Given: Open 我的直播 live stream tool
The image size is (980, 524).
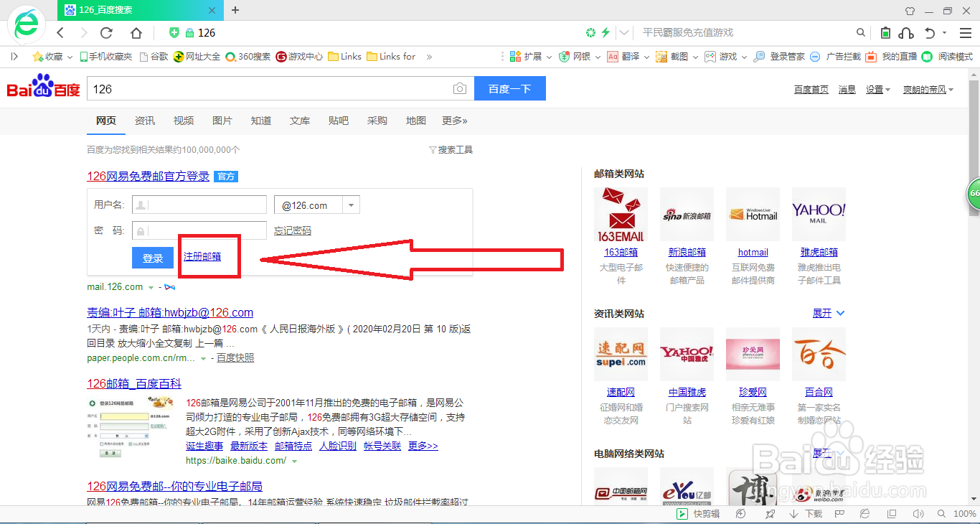Looking at the screenshot, I should (x=891, y=57).
